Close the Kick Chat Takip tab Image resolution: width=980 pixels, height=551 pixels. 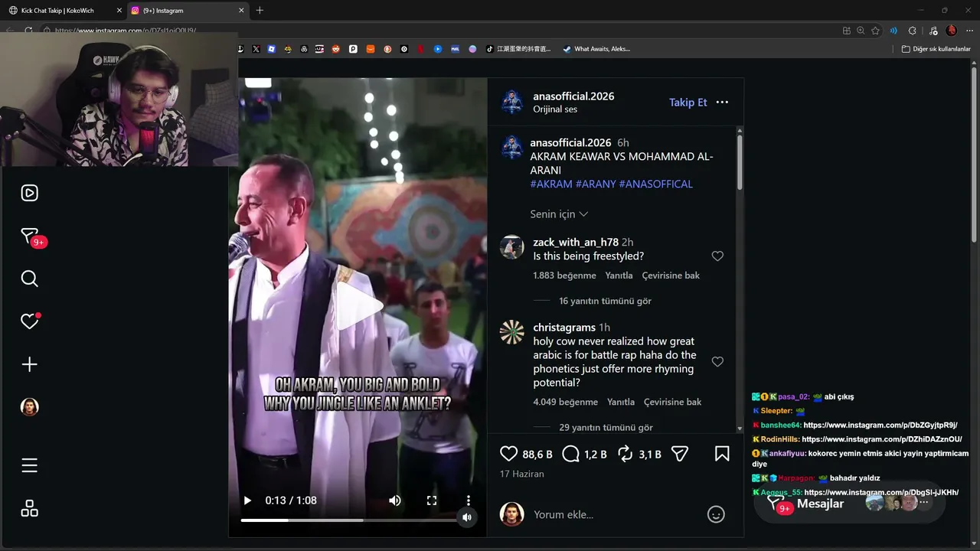119,11
